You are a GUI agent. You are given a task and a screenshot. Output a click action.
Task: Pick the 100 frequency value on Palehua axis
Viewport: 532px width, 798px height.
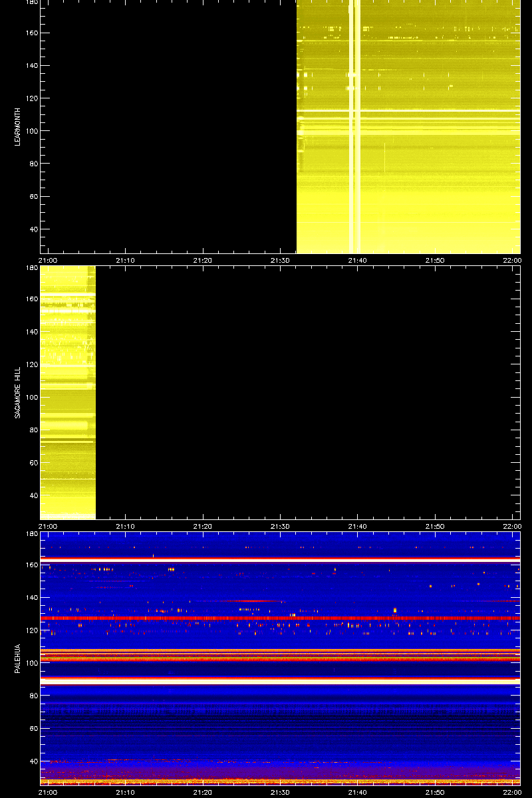(31, 663)
